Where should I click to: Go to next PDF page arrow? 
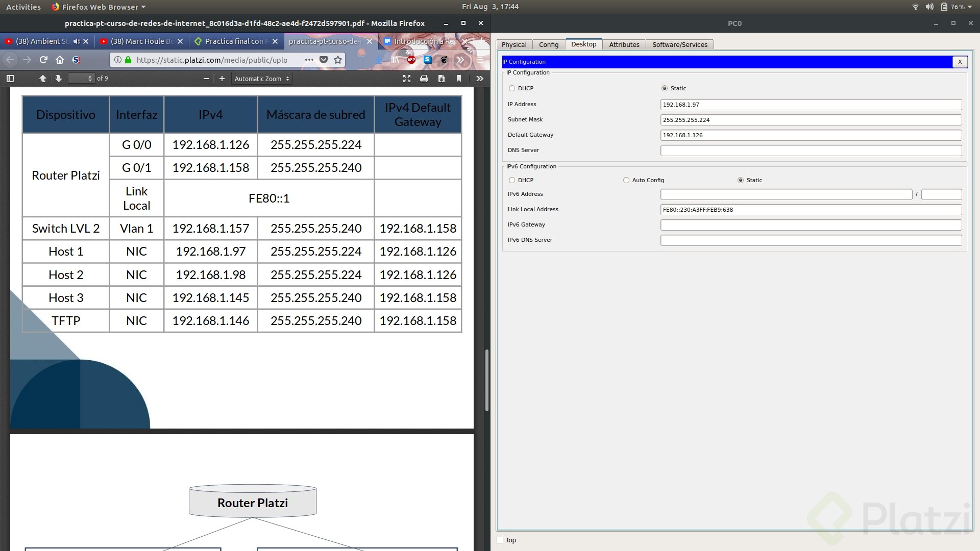(x=59, y=79)
